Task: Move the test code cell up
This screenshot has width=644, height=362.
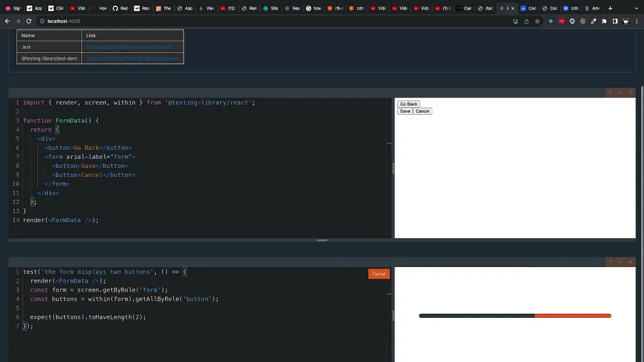Action: tap(610, 261)
